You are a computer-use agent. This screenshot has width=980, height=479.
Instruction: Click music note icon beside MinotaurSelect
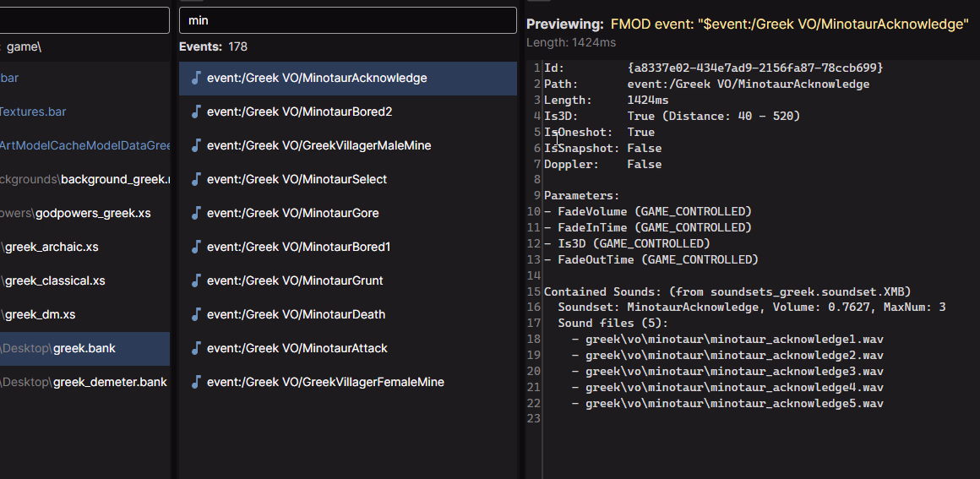[x=197, y=179]
